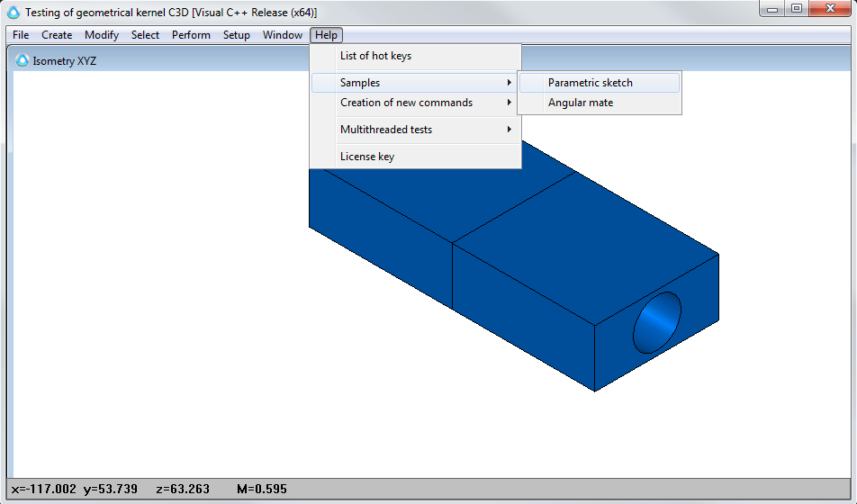Click the blue solid's cylindrical hole
Screen dimensions: 857x504
pyautogui.click(x=657, y=322)
